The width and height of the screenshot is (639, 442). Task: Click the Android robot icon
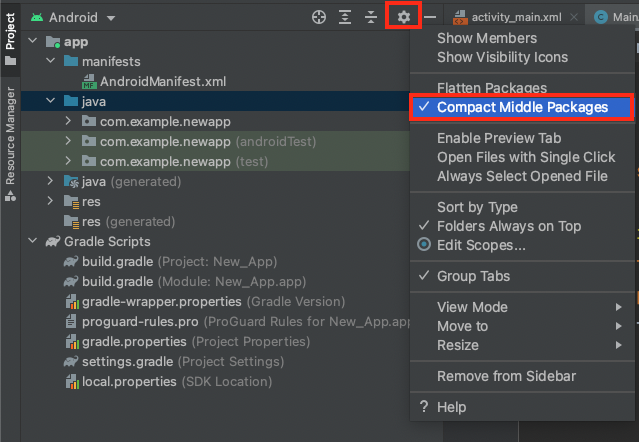37,17
